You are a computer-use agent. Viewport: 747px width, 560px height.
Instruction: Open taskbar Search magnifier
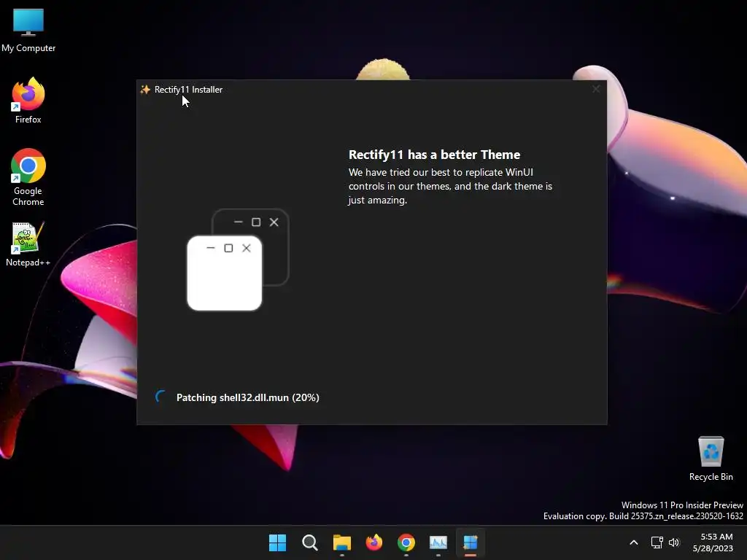(309, 542)
